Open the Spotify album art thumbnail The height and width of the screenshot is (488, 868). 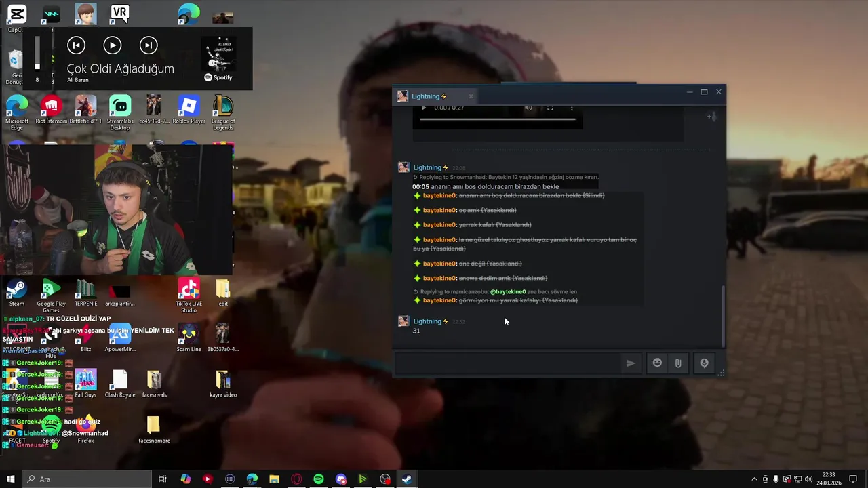[218, 54]
